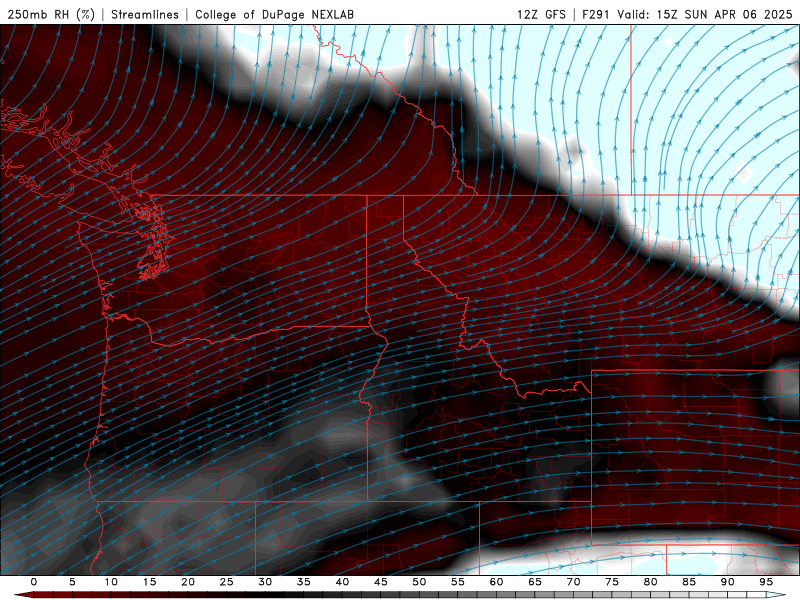Click 'Valid: 15Z SUN APR 06 2025' text

[x=705, y=14]
